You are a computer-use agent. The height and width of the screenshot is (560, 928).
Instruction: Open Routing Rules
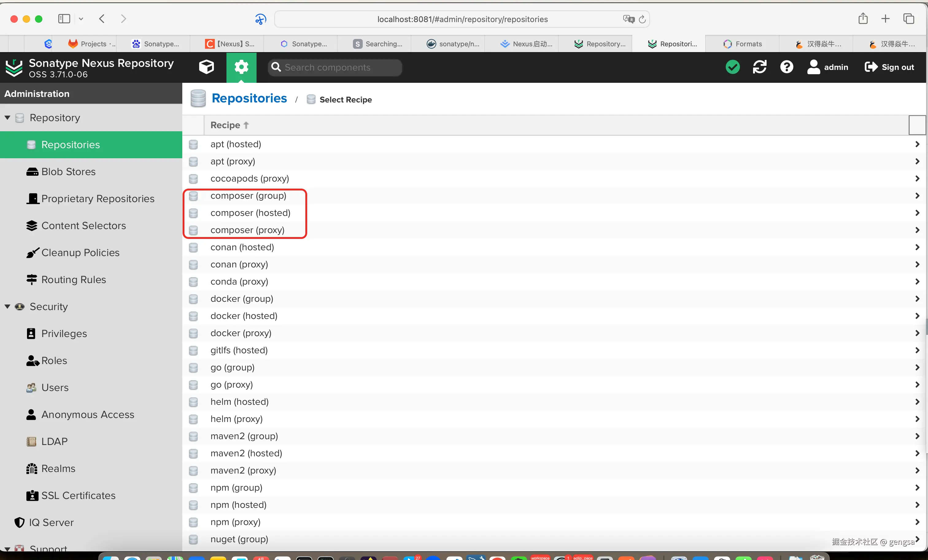(91, 280)
